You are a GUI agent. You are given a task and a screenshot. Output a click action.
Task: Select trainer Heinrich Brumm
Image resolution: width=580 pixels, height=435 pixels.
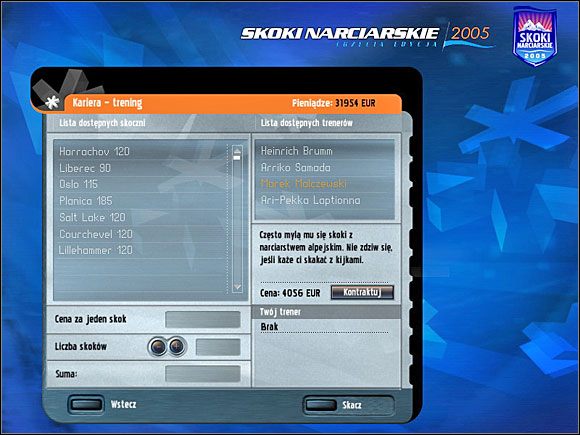coord(325,151)
